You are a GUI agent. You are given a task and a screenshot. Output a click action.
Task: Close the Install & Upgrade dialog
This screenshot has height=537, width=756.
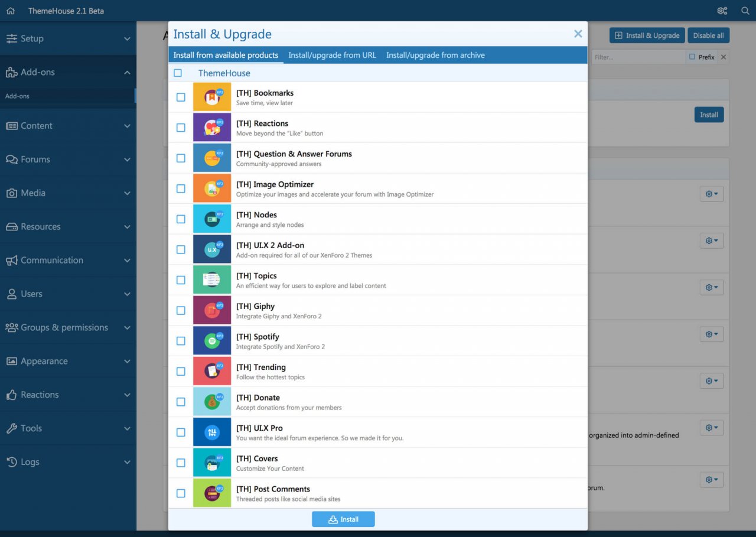[x=578, y=34]
